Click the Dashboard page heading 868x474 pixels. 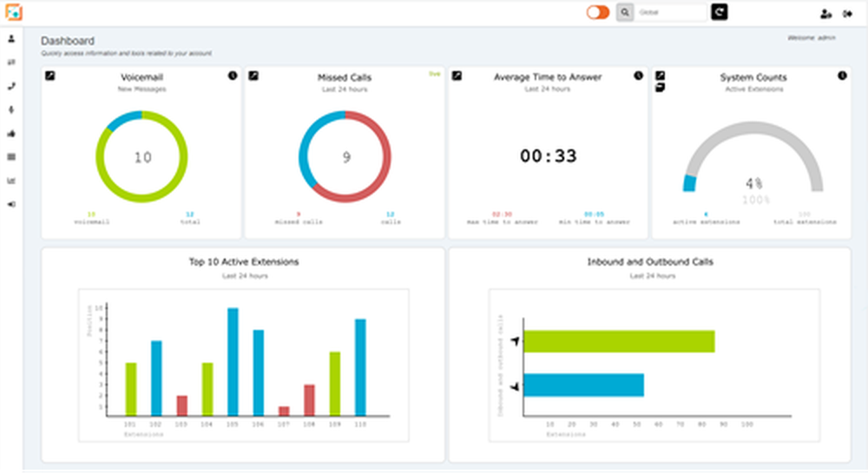[68, 41]
